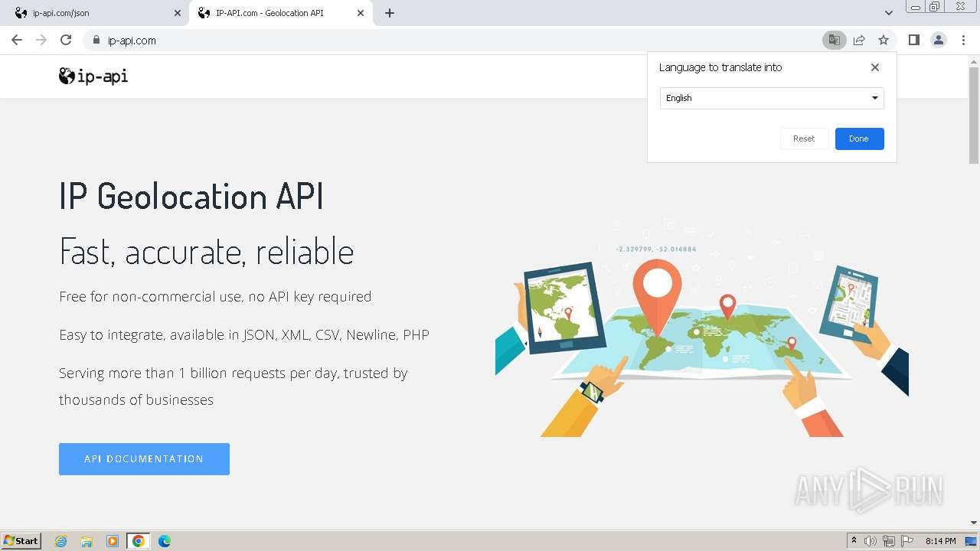Open Windows Explorer folder in taskbar
The height and width of the screenshot is (551, 980).
(x=87, y=541)
